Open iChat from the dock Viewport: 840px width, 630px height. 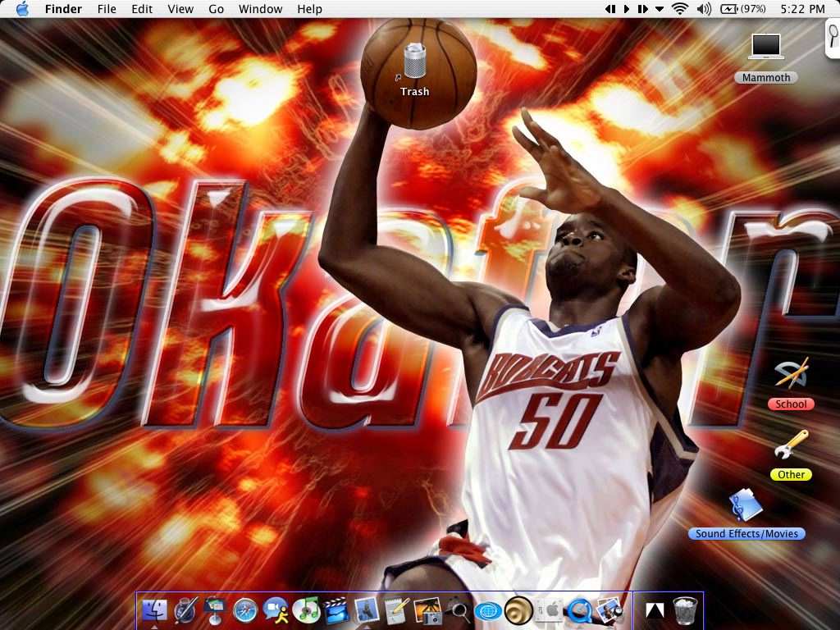tap(276, 610)
